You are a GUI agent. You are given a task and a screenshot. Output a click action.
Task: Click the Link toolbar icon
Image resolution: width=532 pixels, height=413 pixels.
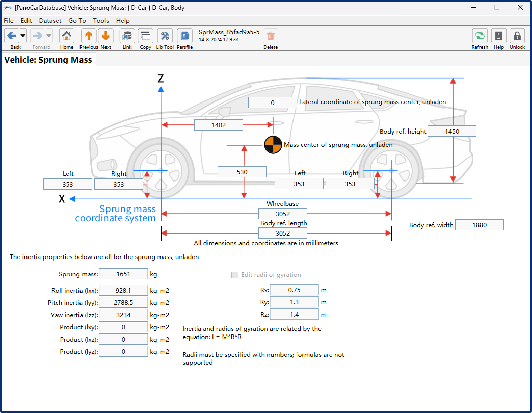click(x=127, y=36)
